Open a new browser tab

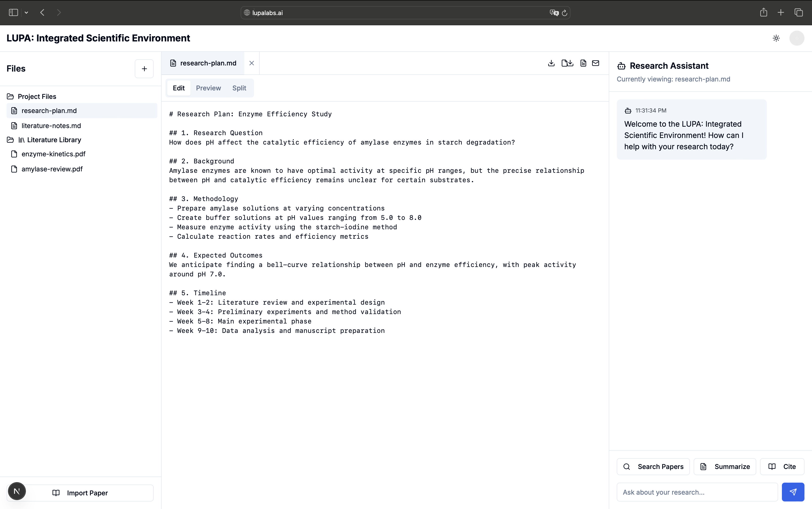coord(781,12)
